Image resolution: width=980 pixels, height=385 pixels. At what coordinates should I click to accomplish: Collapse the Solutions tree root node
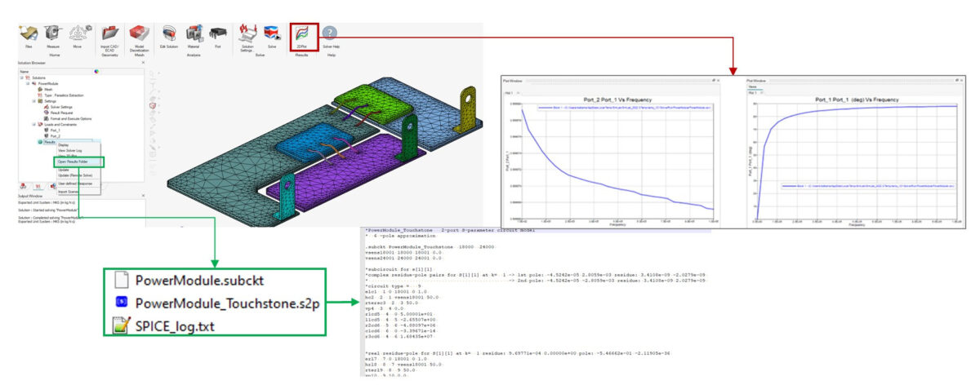point(22,77)
